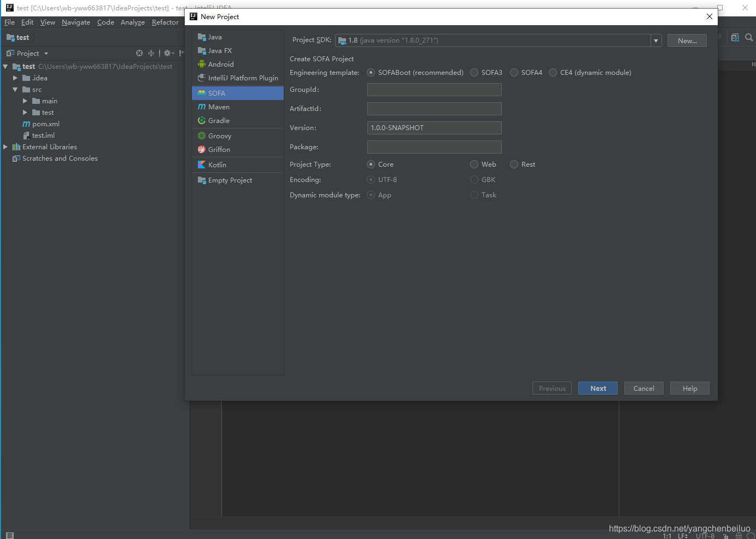Click Collapse All icon in Project panel

tap(151, 53)
